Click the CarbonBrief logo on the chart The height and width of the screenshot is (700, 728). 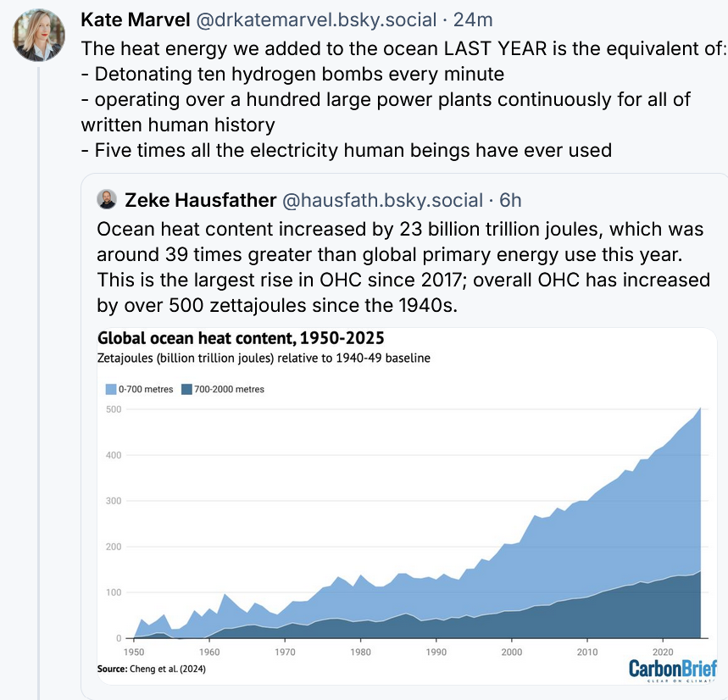(673, 669)
